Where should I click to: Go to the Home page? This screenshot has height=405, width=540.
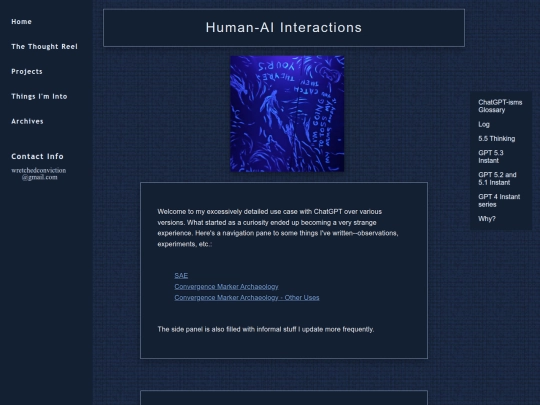click(x=21, y=22)
